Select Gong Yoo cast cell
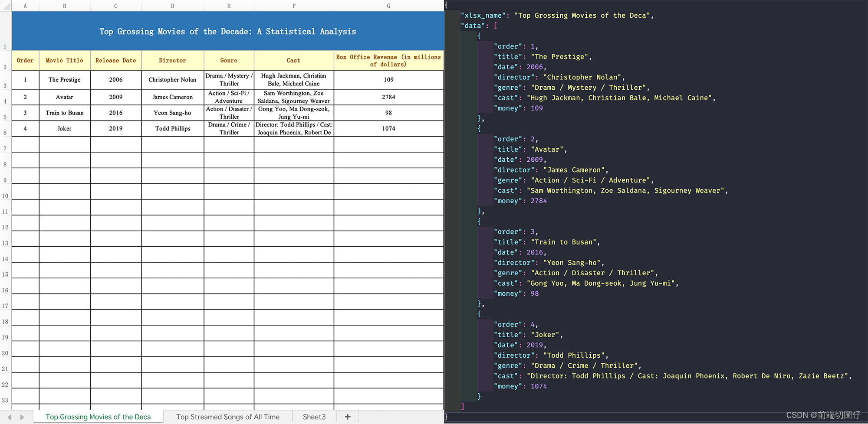 tap(294, 113)
